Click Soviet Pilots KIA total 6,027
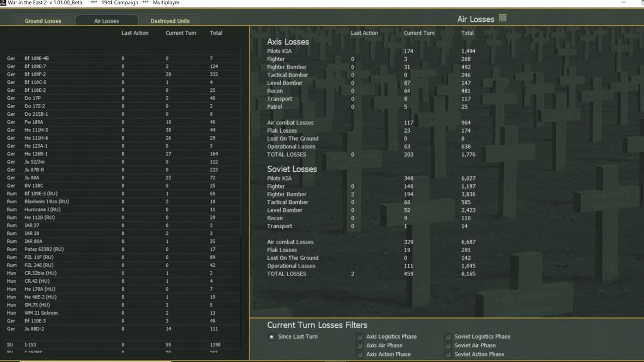 tap(468, 178)
